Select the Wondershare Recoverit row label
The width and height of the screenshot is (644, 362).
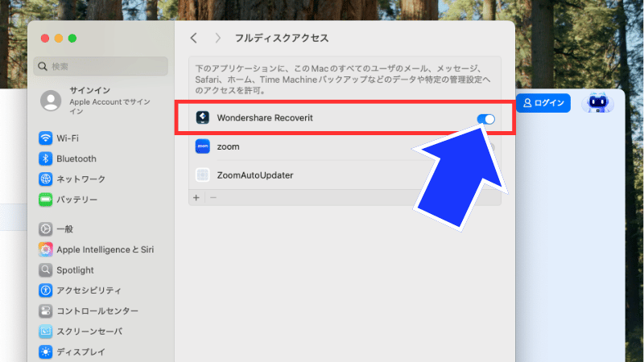click(x=265, y=117)
